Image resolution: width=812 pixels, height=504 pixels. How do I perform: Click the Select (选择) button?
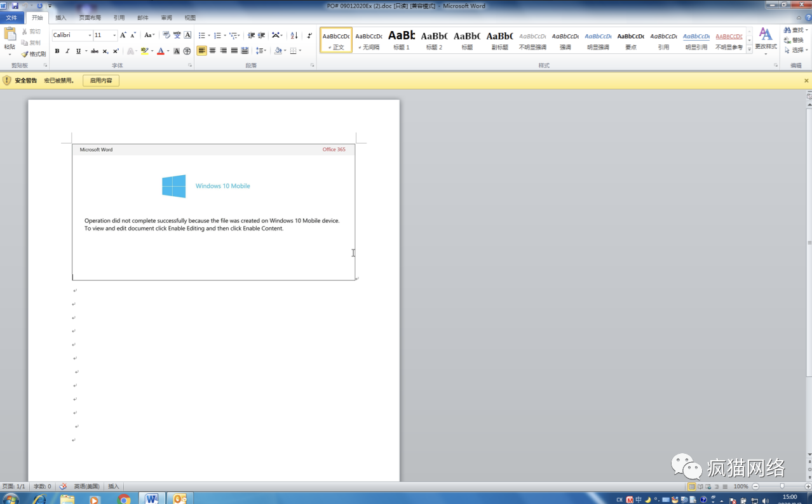coord(795,50)
